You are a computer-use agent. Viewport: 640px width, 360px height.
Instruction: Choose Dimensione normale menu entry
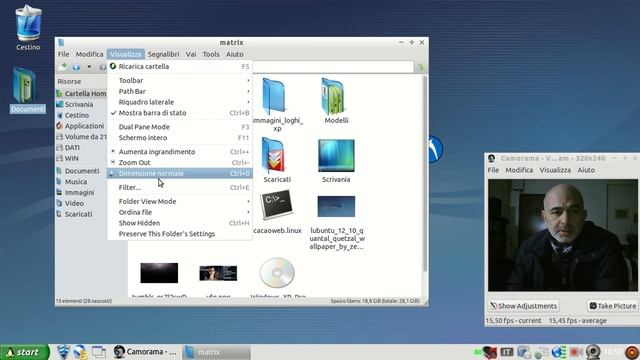click(180, 173)
